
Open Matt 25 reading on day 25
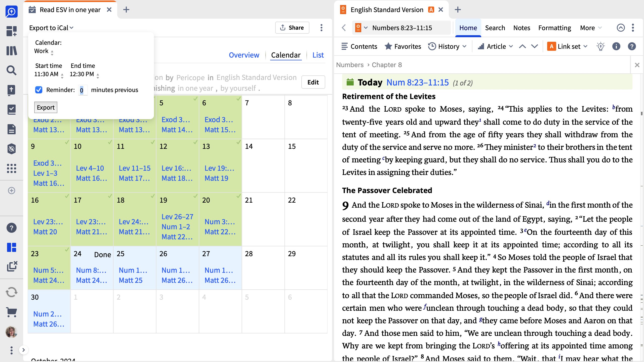[x=131, y=280]
